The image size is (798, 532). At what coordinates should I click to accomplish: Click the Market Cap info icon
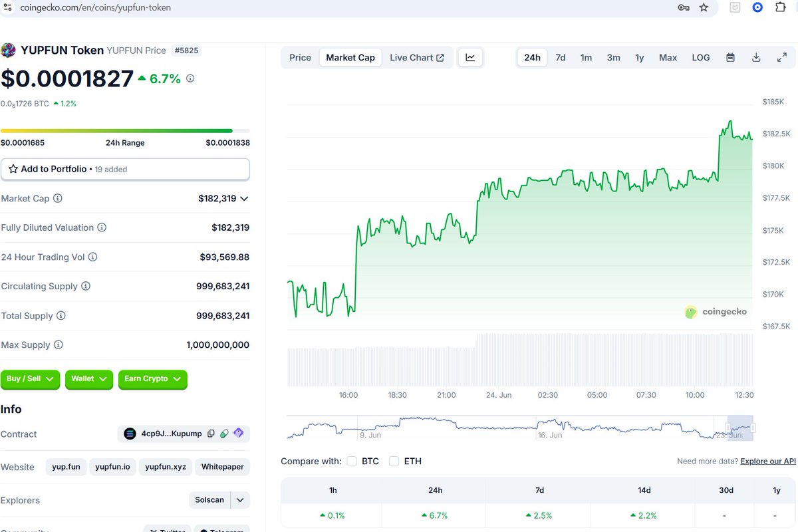[x=58, y=198]
